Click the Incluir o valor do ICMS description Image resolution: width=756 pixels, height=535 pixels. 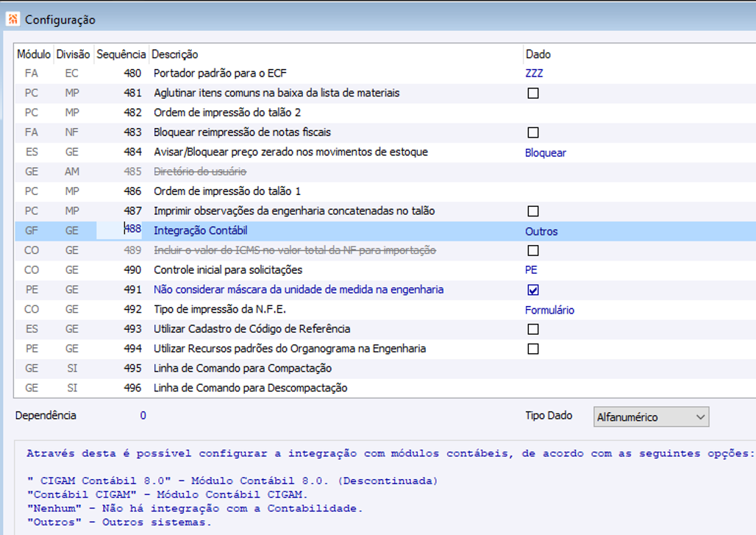click(295, 250)
